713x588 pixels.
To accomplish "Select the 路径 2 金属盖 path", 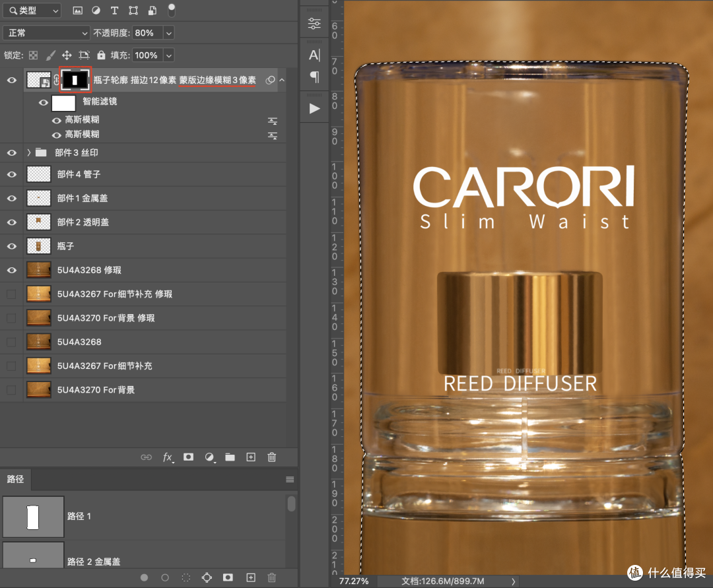I will (x=143, y=554).
